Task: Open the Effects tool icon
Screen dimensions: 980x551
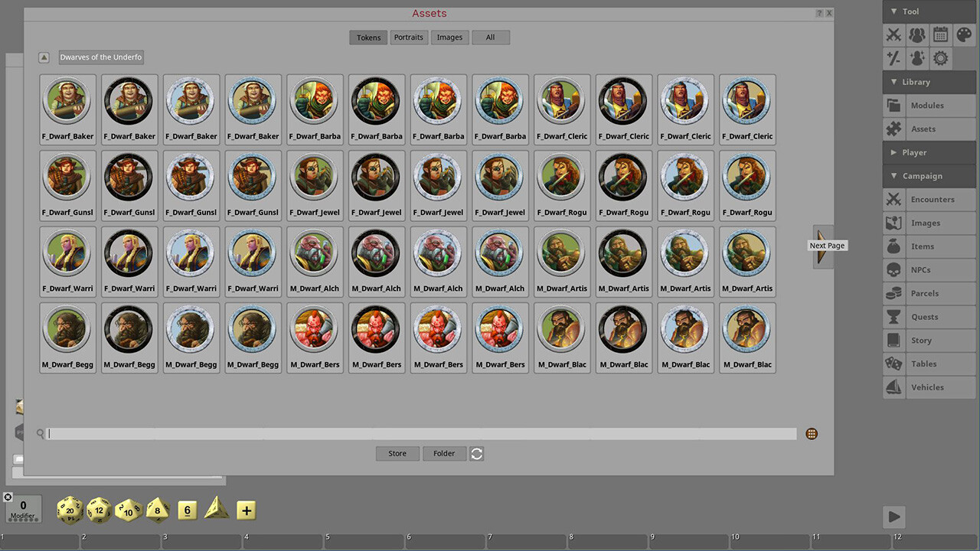Action: click(x=916, y=58)
